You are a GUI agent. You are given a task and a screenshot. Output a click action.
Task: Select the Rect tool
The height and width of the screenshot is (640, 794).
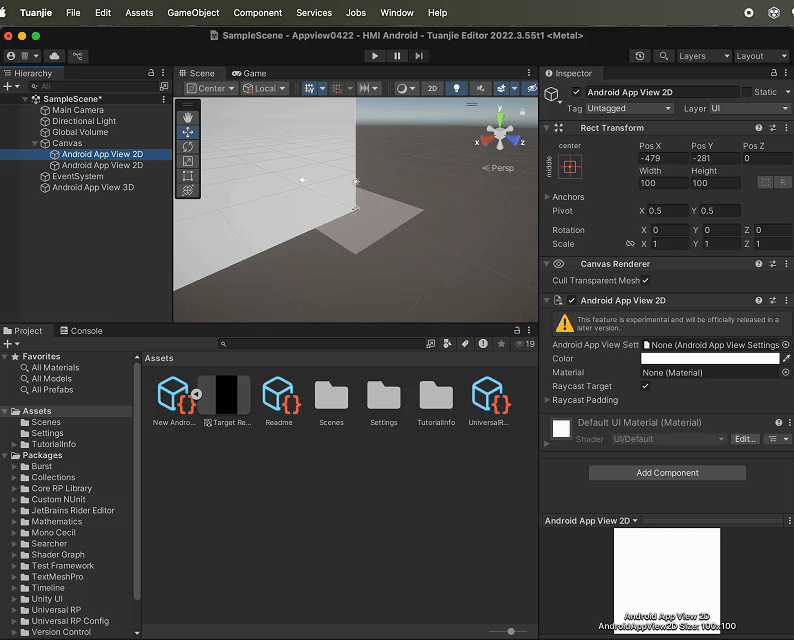coord(187,176)
